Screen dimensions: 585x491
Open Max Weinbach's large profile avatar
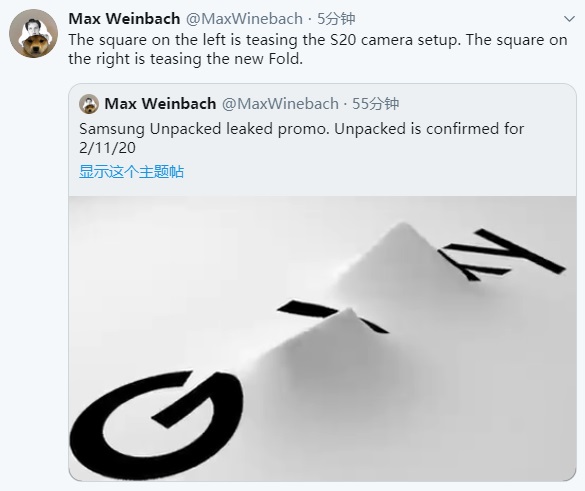(x=34, y=34)
